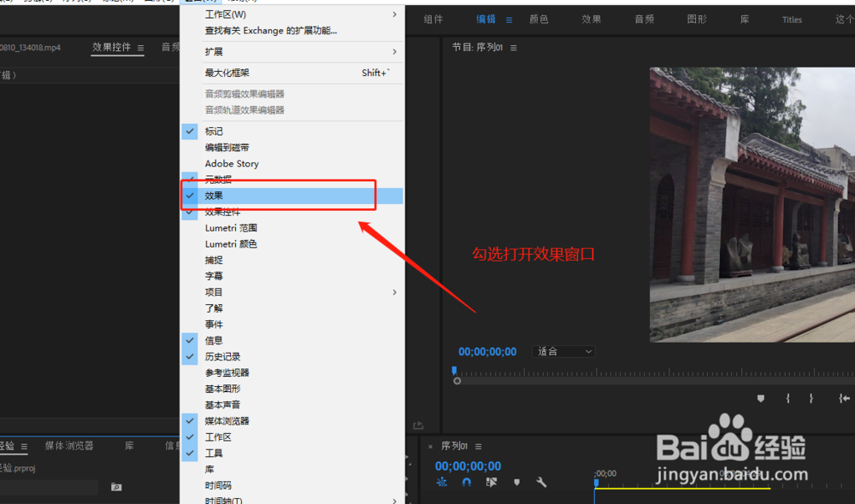Click Mark Out brace icon in monitor

click(811, 399)
